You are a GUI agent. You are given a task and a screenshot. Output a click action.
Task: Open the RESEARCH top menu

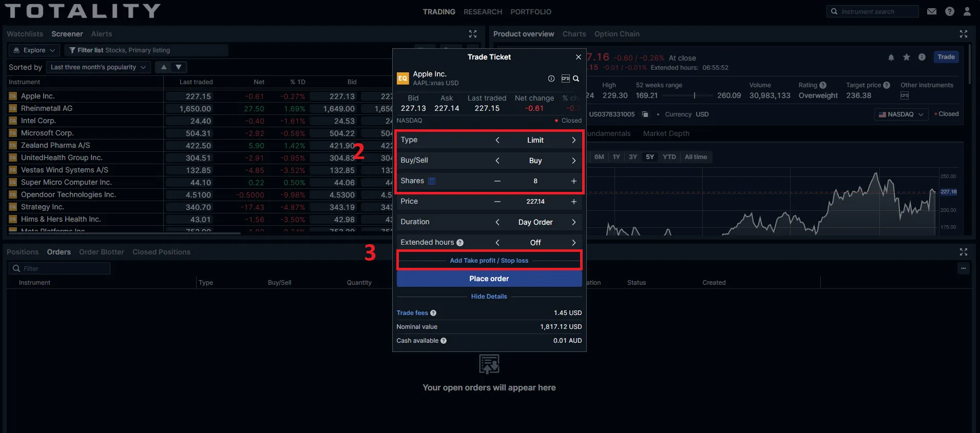tap(483, 12)
